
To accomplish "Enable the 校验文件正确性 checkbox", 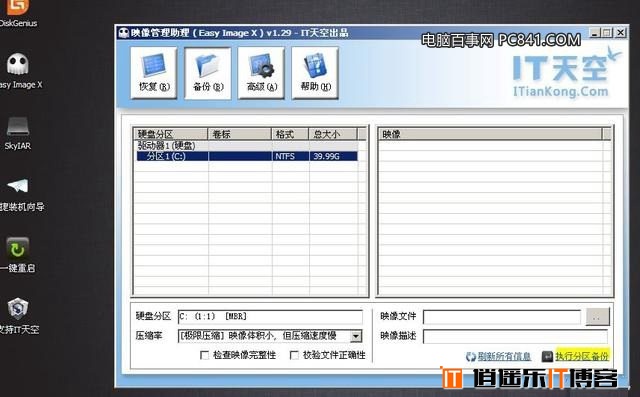I will pyautogui.click(x=294, y=355).
